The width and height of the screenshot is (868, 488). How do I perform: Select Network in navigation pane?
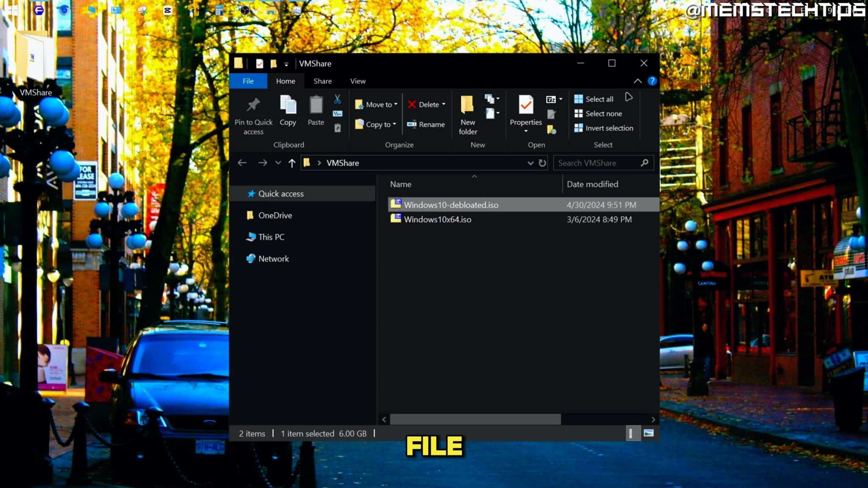coord(273,258)
